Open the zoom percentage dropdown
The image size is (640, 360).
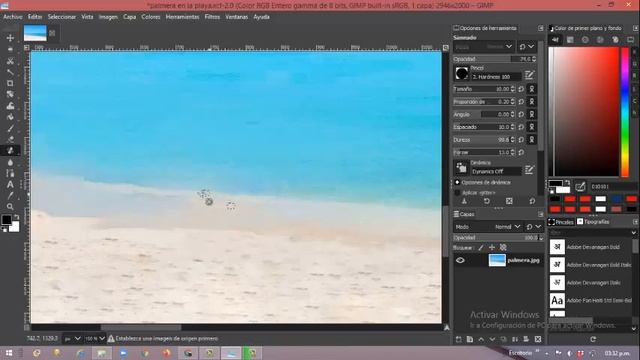coord(94,339)
